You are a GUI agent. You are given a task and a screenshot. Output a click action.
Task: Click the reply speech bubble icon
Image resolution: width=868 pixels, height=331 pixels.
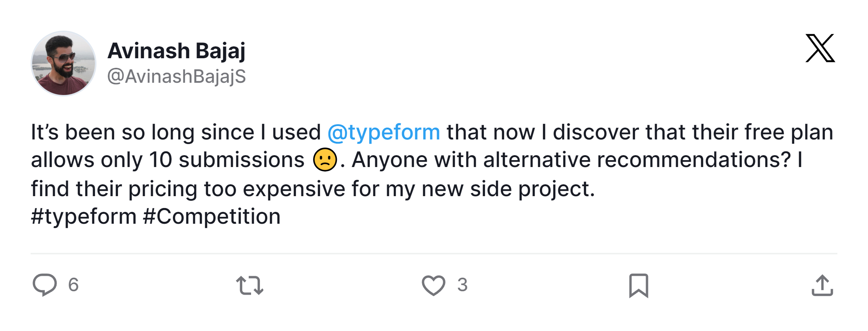click(x=45, y=284)
